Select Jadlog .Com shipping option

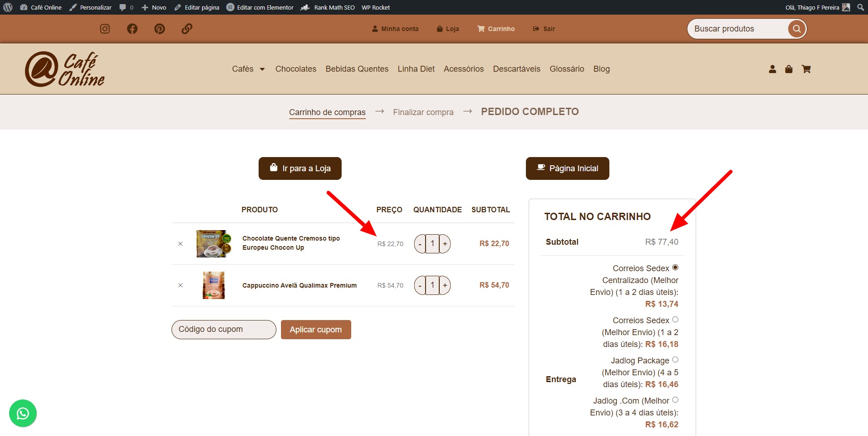[x=675, y=400]
